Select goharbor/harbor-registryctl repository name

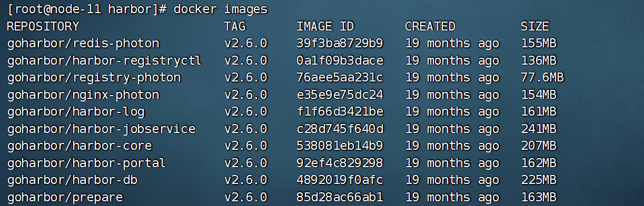click(104, 61)
